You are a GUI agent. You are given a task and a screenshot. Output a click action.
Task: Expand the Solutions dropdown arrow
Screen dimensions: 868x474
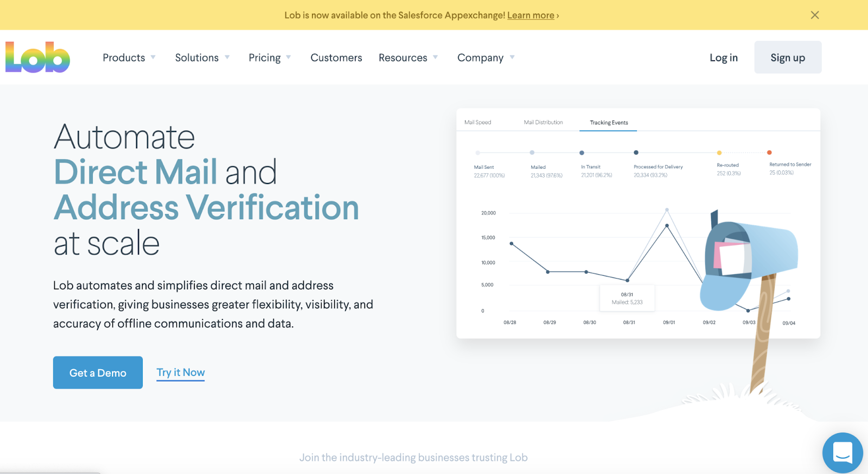227,57
